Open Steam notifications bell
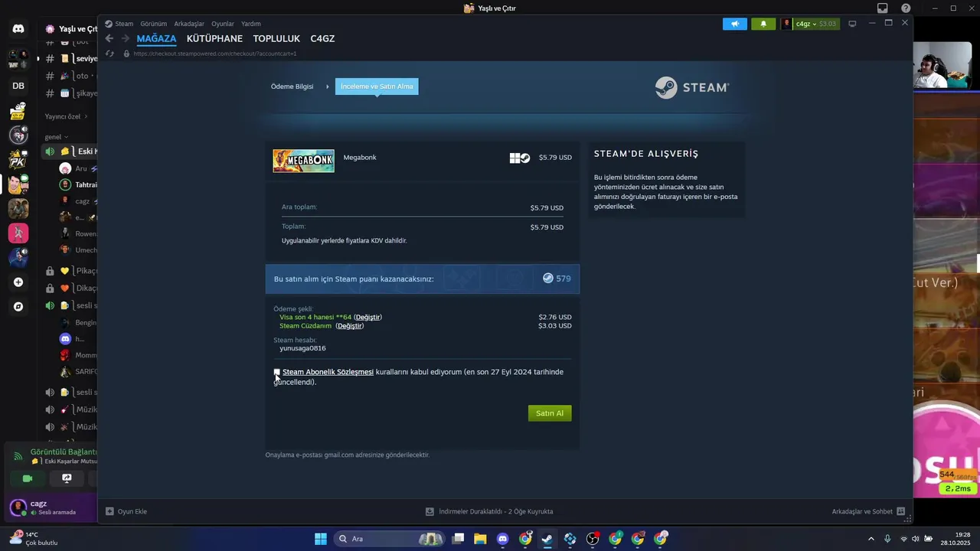 (x=763, y=24)
